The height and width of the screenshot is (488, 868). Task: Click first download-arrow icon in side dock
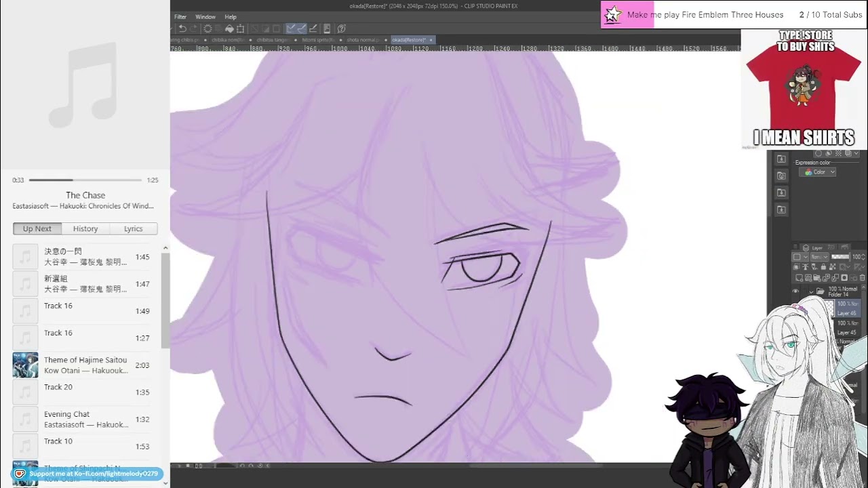pos(781,159)
